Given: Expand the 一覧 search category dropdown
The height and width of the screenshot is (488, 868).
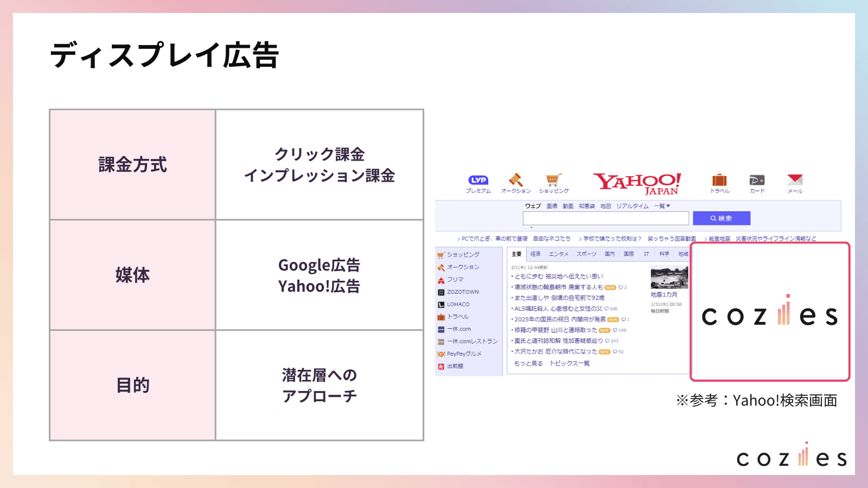Looking at the screenshot, I should pos(662,206).
